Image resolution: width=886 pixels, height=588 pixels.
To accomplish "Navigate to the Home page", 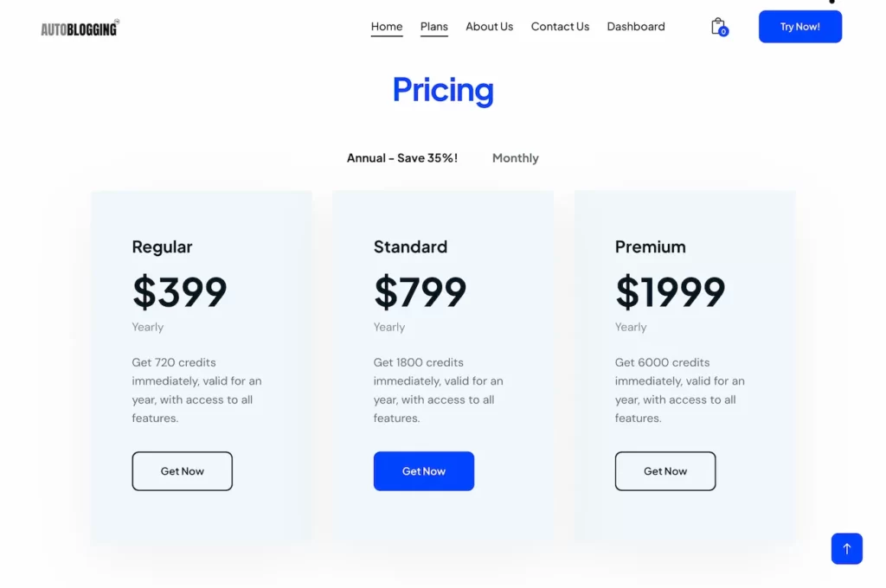I will click(x=386, y=26).
